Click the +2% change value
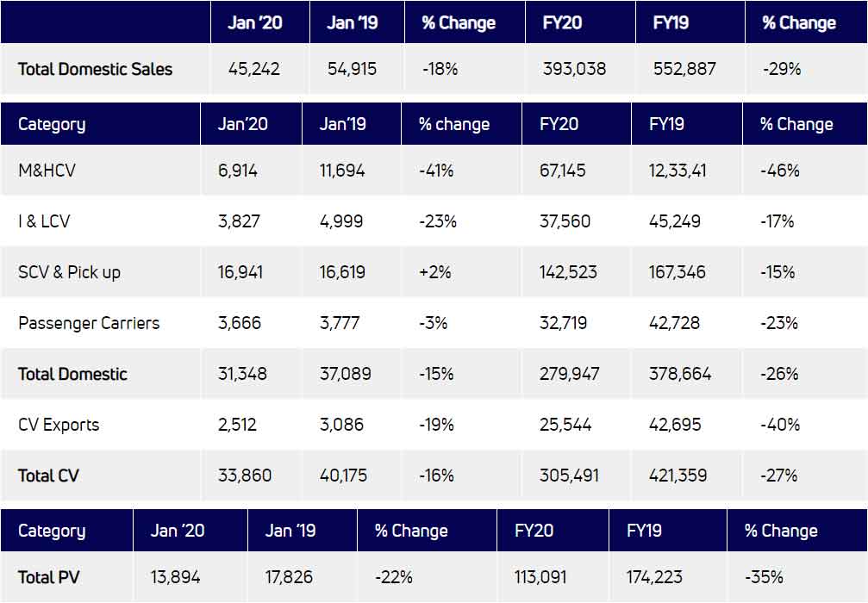 tap(436, 272)
